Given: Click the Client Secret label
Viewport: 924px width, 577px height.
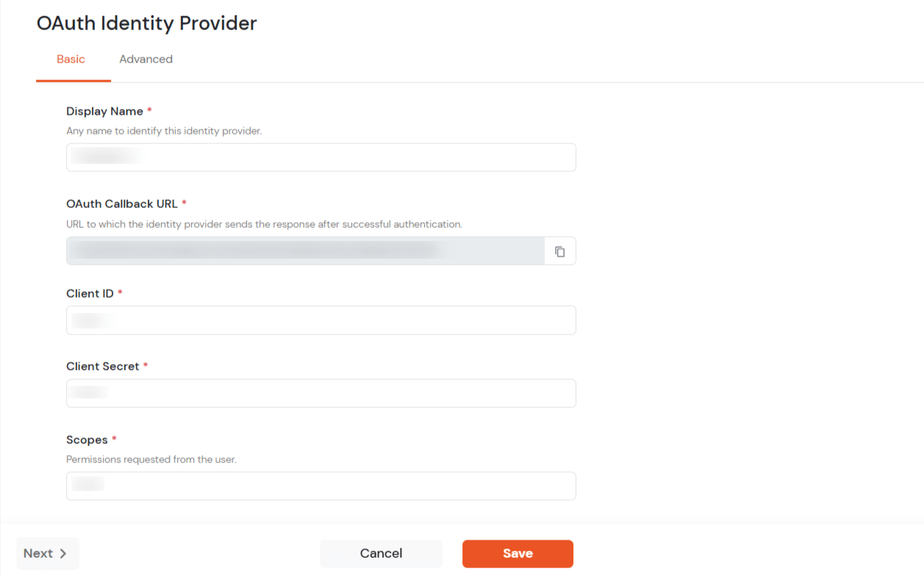Looking at the screenshot, I should coord(102,366).
